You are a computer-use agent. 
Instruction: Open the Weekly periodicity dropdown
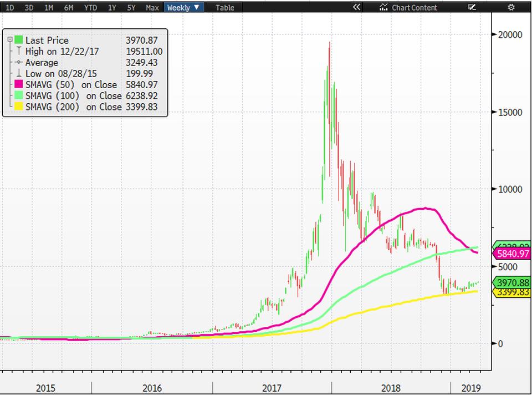(183, 7)
